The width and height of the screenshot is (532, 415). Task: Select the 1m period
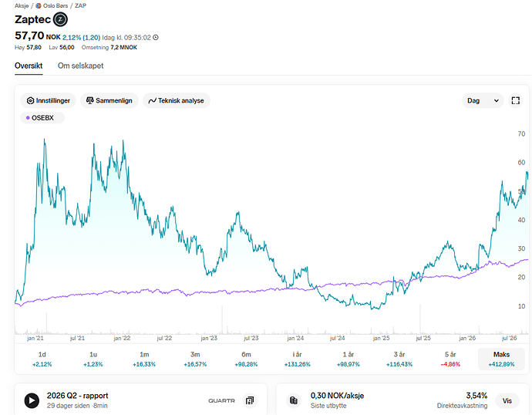coord(144,359)
